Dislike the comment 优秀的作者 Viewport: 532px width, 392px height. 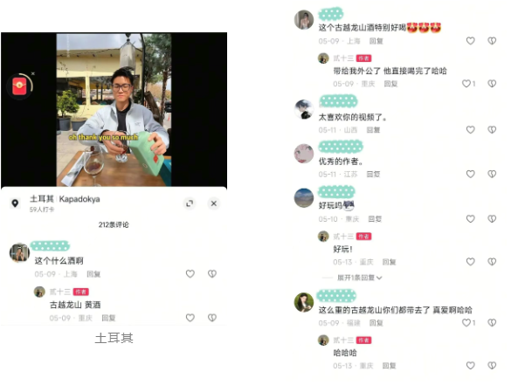[492, 174]
